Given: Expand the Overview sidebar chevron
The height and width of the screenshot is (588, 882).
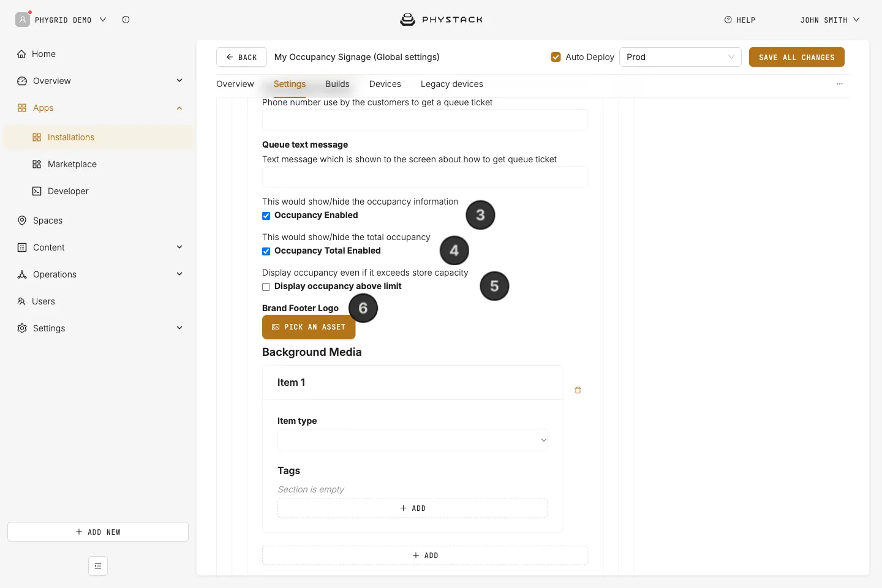Looking at the screenshot, I should point(179,81).
